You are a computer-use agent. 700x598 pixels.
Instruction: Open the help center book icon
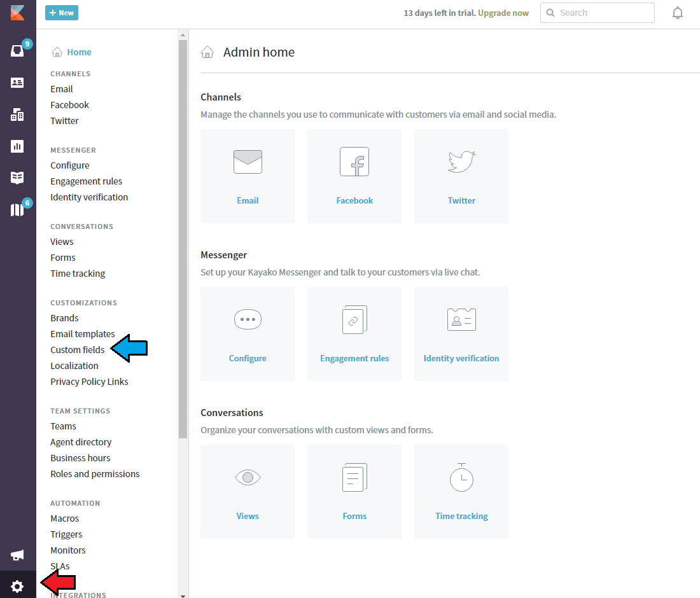[17, 178]
